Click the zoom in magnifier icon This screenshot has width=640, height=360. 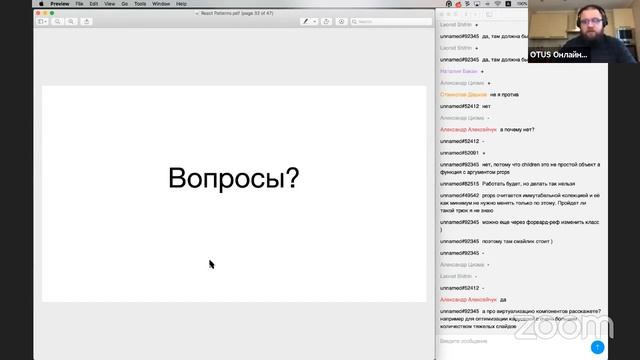(71, 21)
